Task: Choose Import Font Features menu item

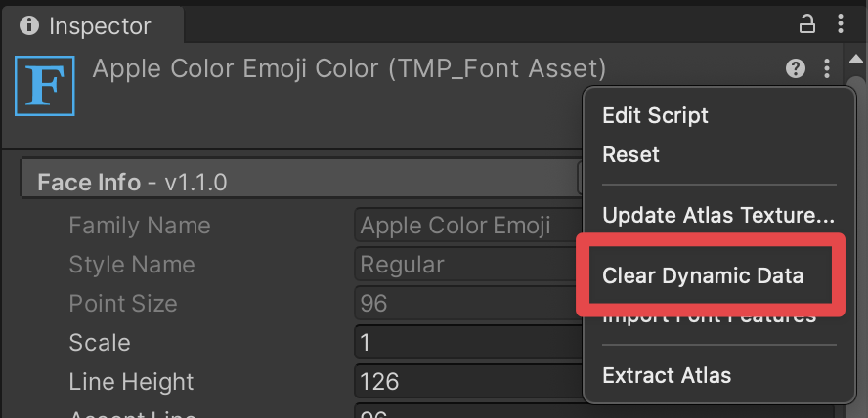Action: pyautogui.click(x=709, y=318)
